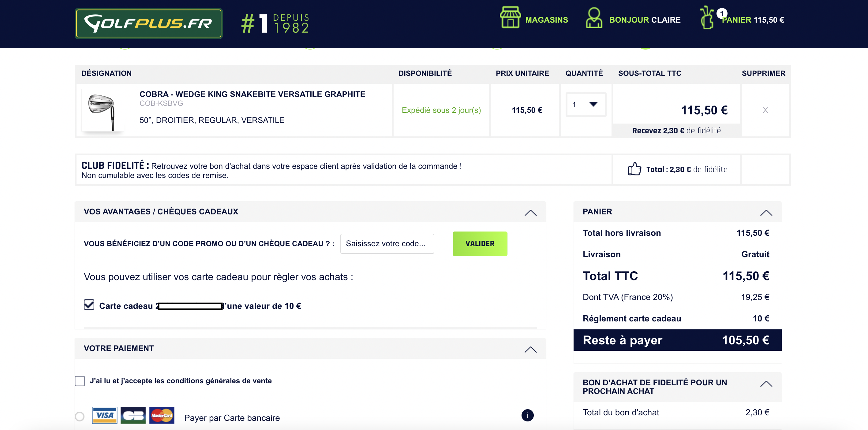Accept the conditions générales de vente checkbox
This screenshot has height=430, width=868.
click(x=80, y=381)
